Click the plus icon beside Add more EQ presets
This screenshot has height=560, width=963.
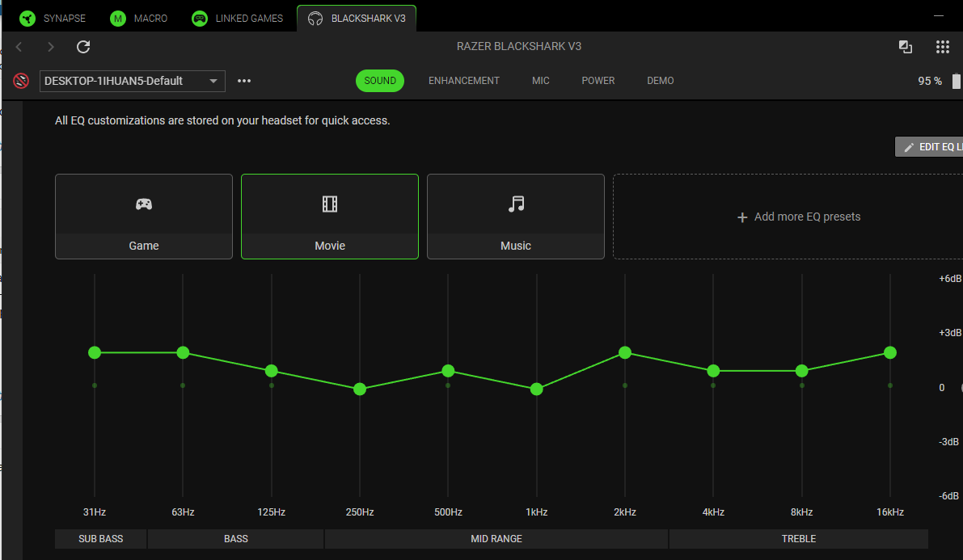pyautogui.click(x=742, y=217)
